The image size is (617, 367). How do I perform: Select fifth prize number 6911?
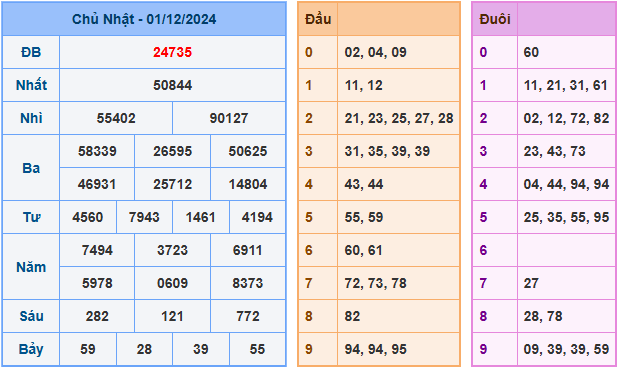coord(248,251)
